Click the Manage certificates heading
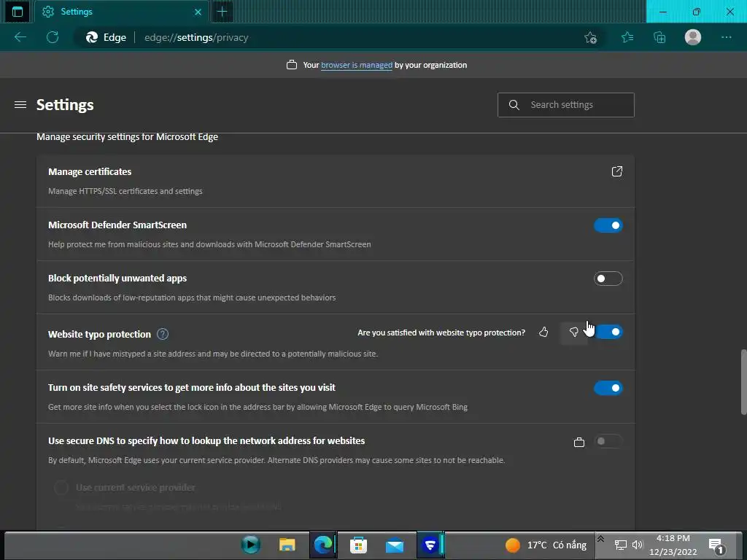Screen dimensions: 747x560 pyautogui.click(x=90, y=172)
